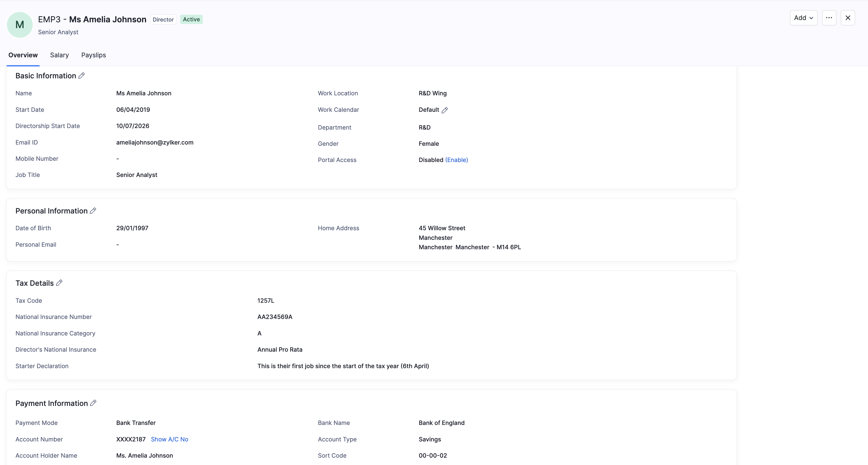868x465 pixels.
Task: Click the Bank of England value
Action: (441, 423)
